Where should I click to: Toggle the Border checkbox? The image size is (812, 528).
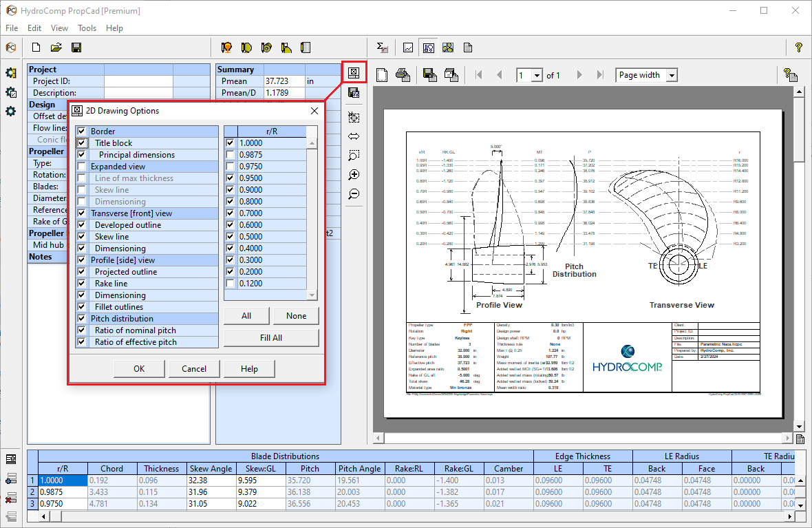click(x=81, y=131)
